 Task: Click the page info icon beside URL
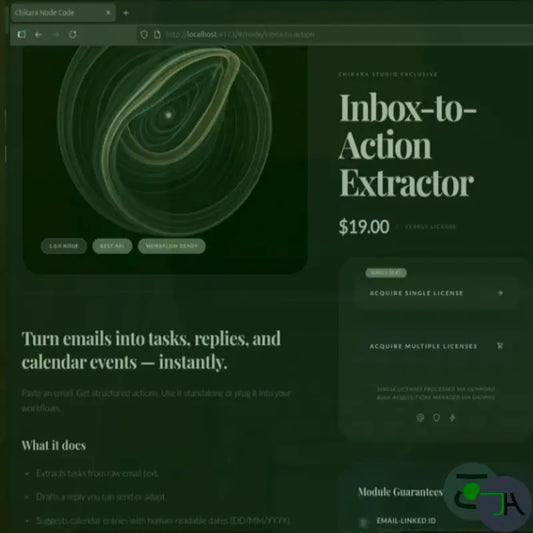coord(157,34)
